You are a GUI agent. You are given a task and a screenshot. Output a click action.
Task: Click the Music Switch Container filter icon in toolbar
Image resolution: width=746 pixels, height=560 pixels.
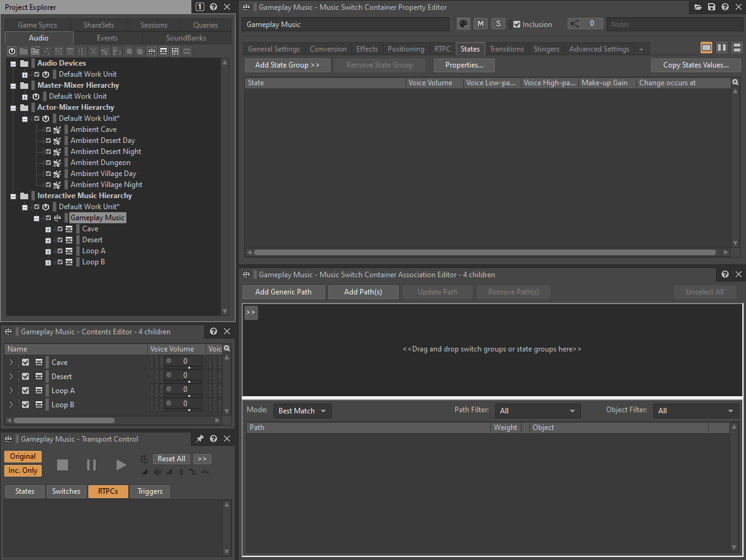coord(152,51)
